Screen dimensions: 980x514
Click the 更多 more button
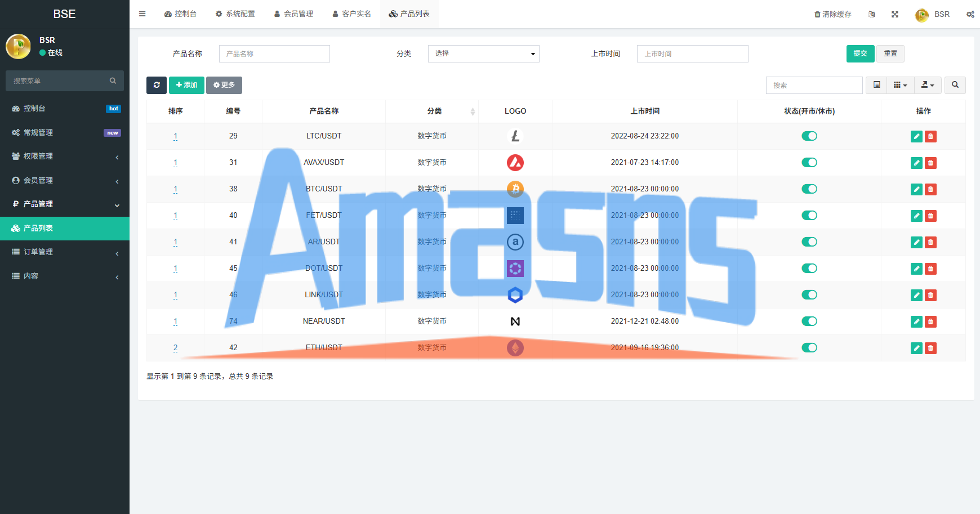point(224,85)
